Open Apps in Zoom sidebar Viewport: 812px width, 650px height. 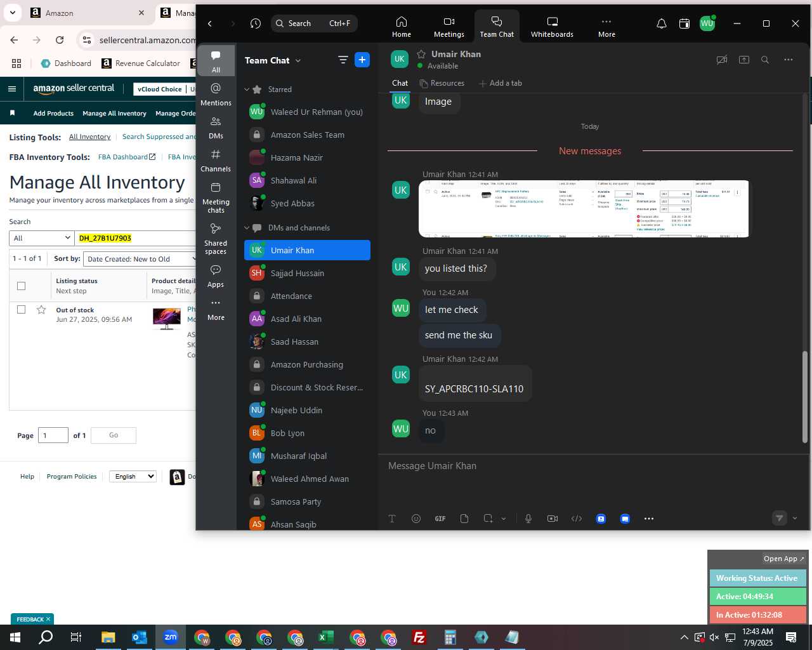click(216, 276)
